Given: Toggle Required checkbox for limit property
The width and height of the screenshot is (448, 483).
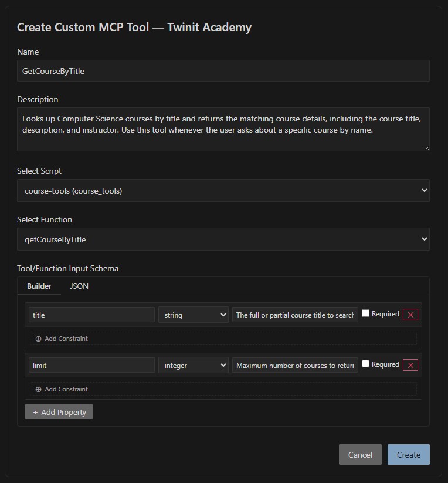Looking at the screenshot, I should click(365, 364).
